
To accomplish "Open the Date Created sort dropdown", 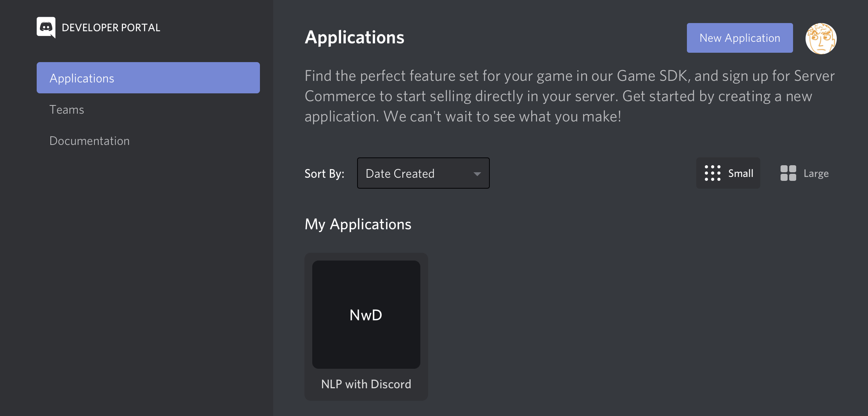I will 423,173.
